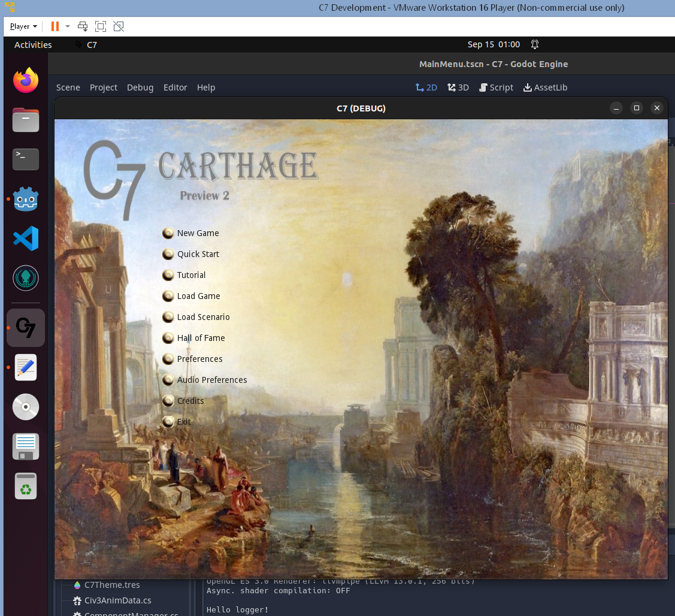This screenshot has width=675, height=616.
Task: Switch to the 2D workspace in Godot
Action: point(426,87)
